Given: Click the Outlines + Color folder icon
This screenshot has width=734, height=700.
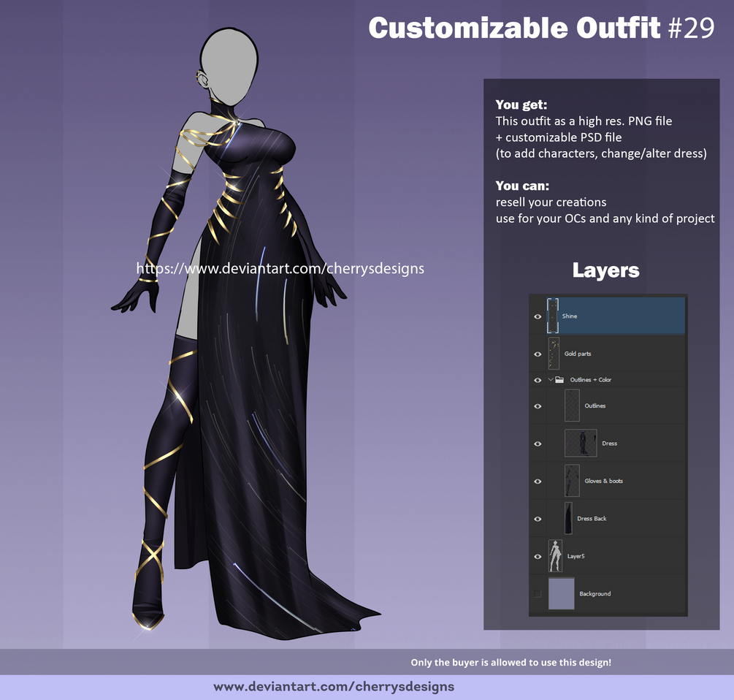Looking at the screenshot, I should [x=559, y=380].
